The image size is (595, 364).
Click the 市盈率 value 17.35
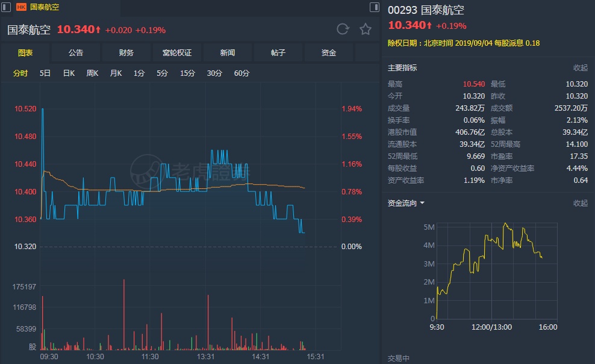579,156
